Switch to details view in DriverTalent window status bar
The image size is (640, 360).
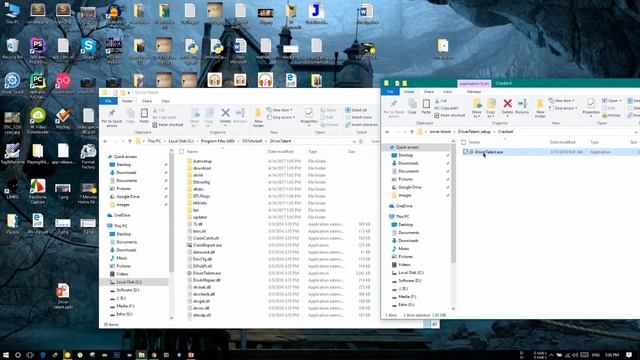tap(427, 324)
